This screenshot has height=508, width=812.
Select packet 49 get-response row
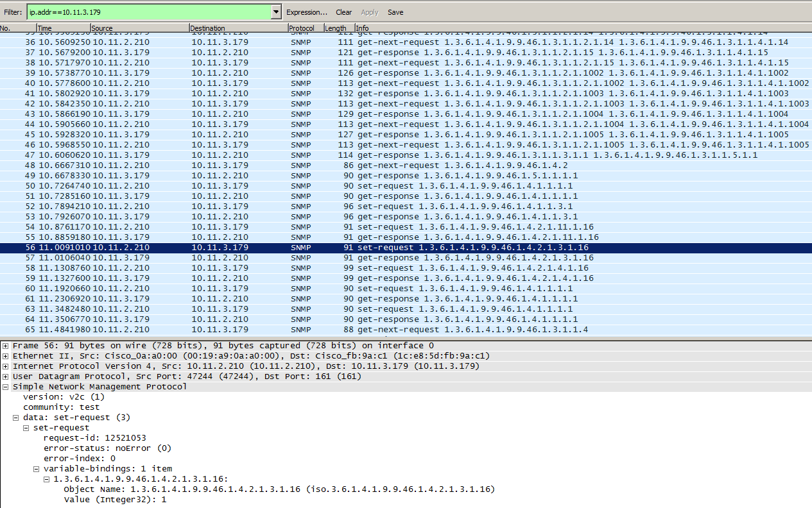point(406,176)
